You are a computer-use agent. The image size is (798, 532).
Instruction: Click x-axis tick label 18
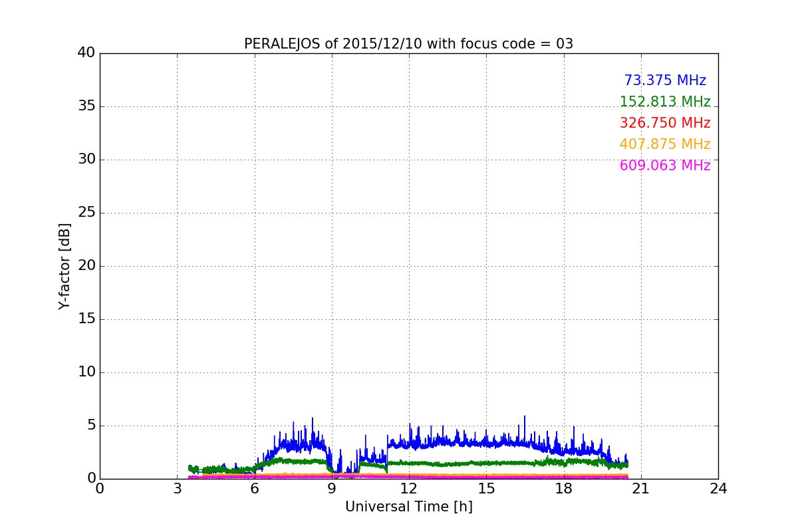pyautogui.click(x=564, y=489)
